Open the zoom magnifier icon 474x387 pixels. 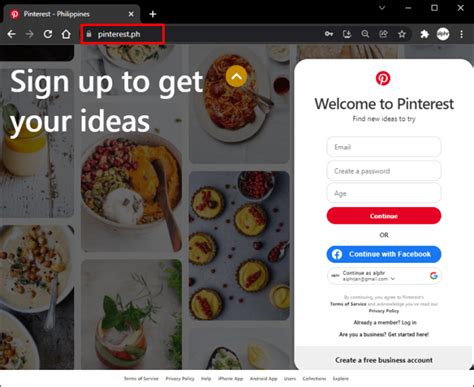pyautogui.click(x=365, y=34)
